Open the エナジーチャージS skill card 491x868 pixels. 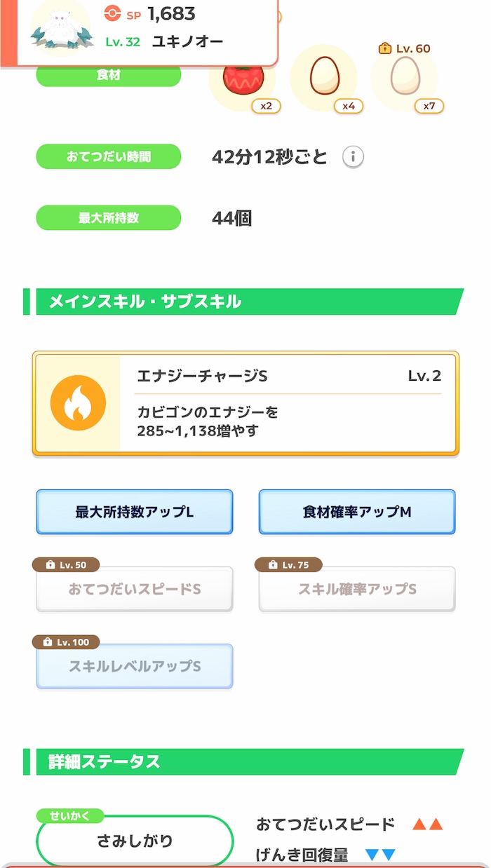coord(245,403)
